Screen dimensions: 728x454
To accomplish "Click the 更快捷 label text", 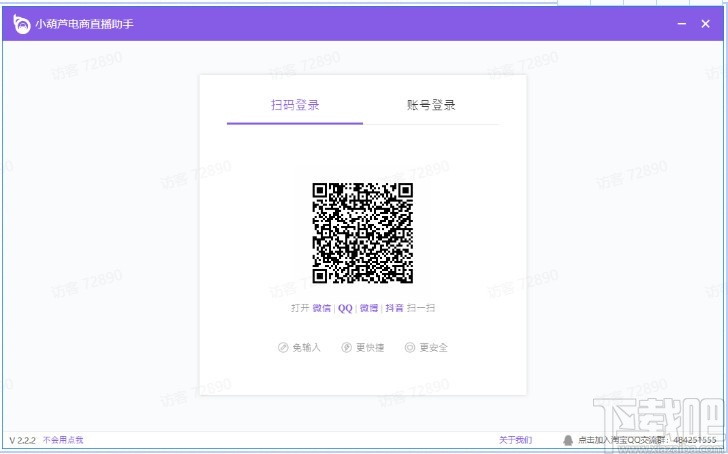I will 370,347.
